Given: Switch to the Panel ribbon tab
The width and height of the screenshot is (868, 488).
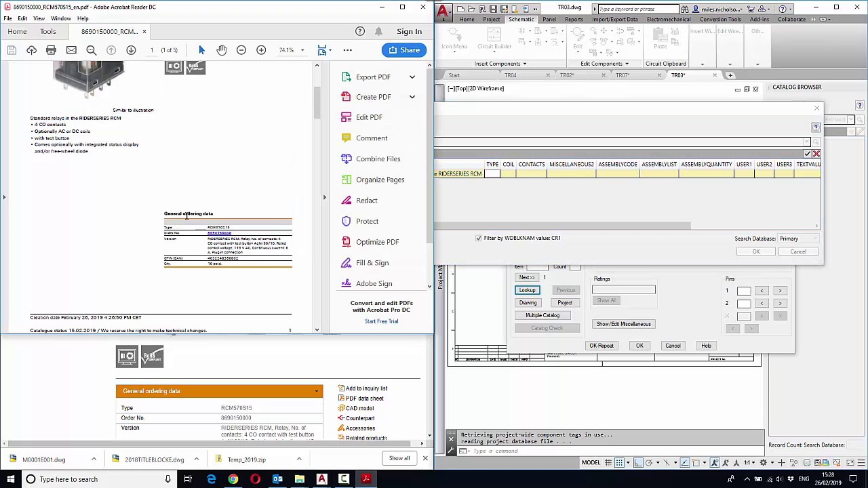Looking at the screenshot, I should point(549,19).
